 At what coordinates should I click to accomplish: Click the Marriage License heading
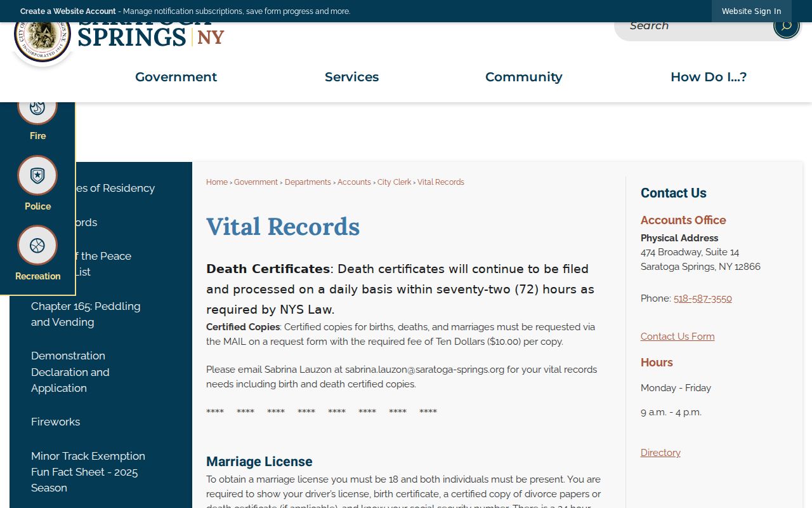[259, 462]
